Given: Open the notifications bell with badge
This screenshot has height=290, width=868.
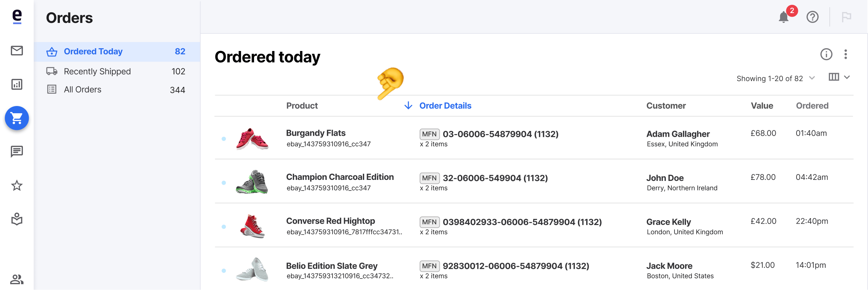Looking at the screenshot, I should 786,15.
